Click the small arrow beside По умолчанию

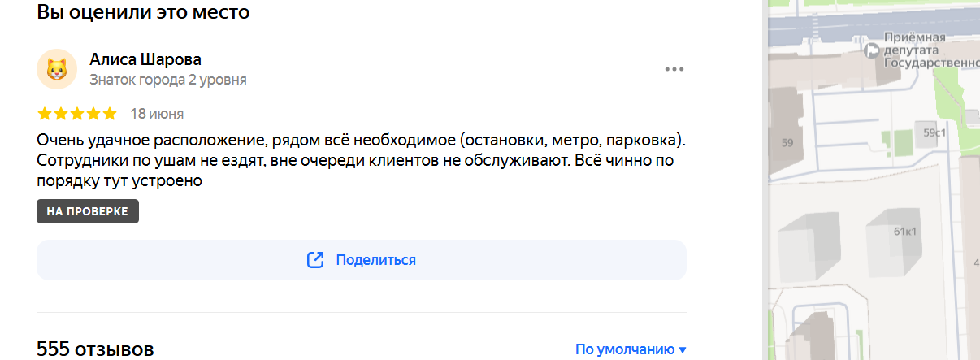click(683, 350)
